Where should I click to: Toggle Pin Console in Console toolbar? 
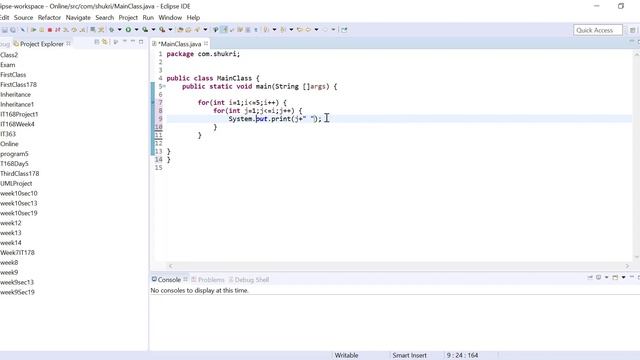pyautogui.click(x=590, y=278)
